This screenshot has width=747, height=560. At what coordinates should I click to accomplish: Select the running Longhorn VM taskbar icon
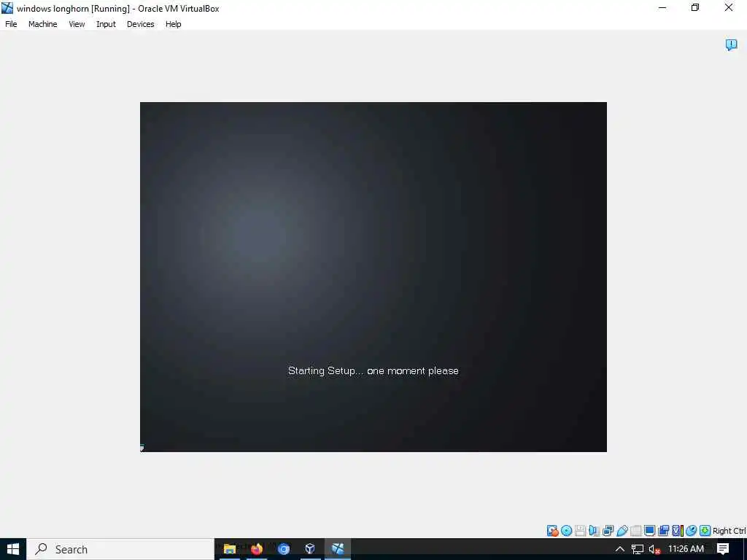[338, 549]
